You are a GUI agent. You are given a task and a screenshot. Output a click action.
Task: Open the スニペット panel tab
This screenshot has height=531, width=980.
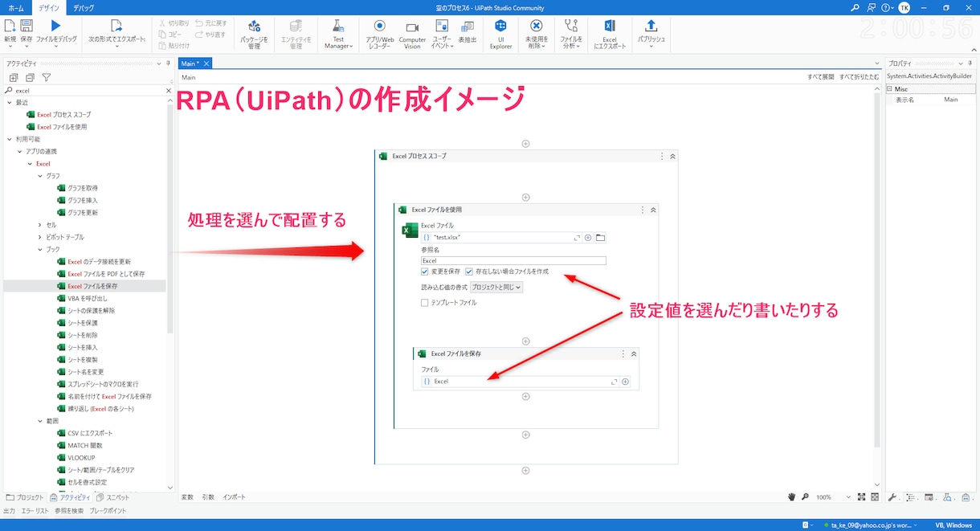[113, 497]
